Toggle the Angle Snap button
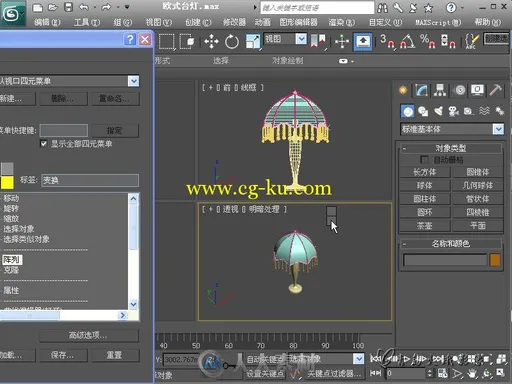 (x=407, y=42)
